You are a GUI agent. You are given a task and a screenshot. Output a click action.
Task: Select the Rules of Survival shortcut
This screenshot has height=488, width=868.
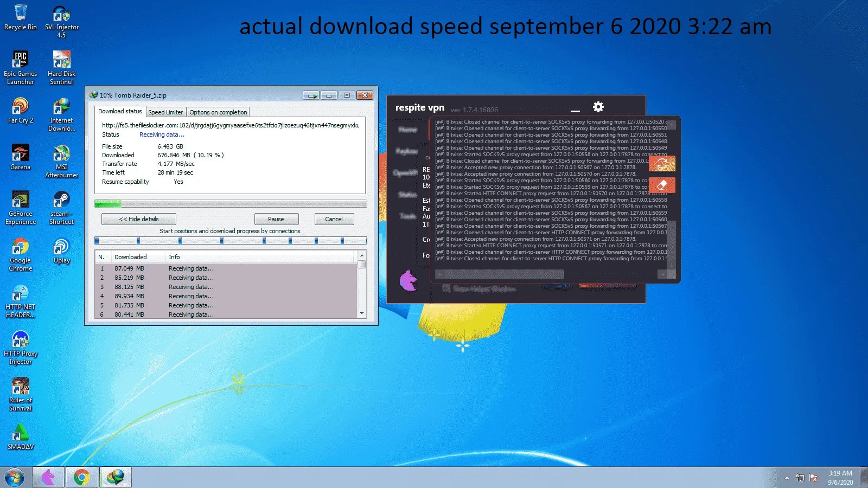(21, 394)
